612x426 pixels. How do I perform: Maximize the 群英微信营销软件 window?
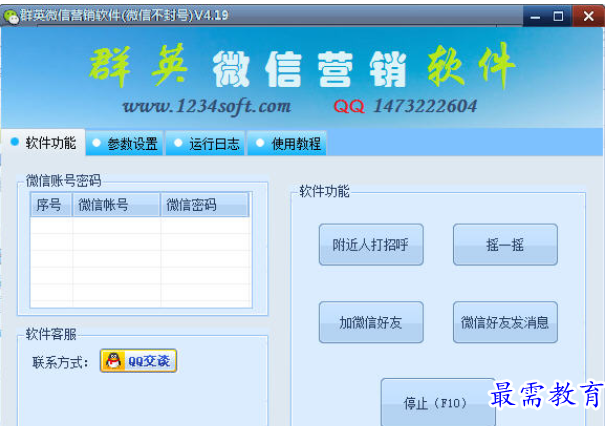pyautogui.click(x=559, y=17)
